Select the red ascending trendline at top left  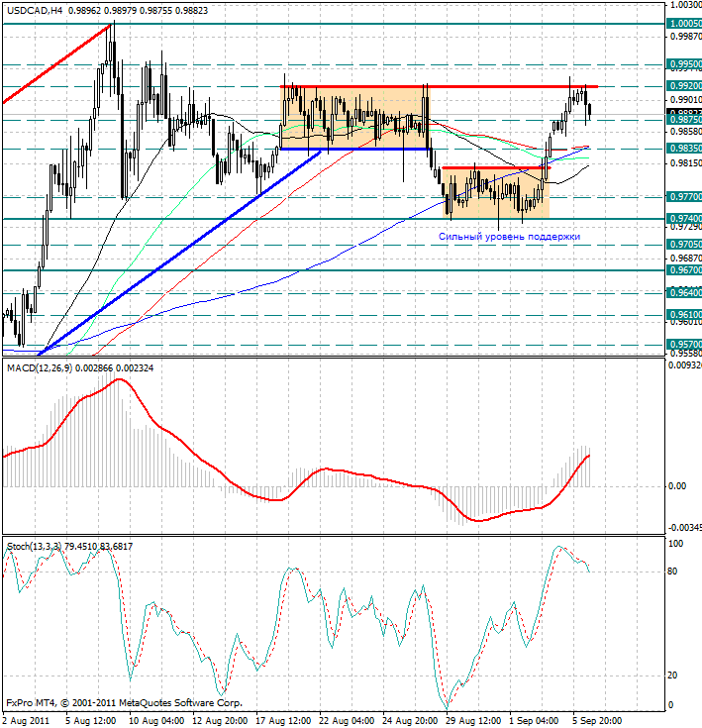56,63
